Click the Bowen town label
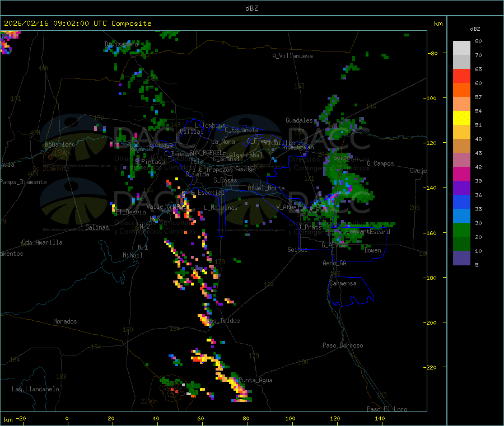 tap(373, 250)
